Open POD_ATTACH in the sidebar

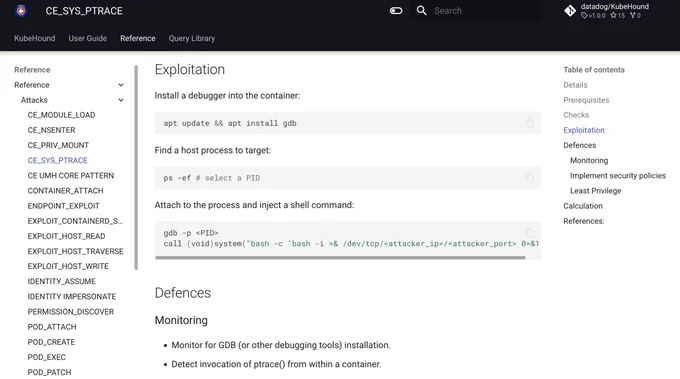pyautogui.click(x=52, y=327)
